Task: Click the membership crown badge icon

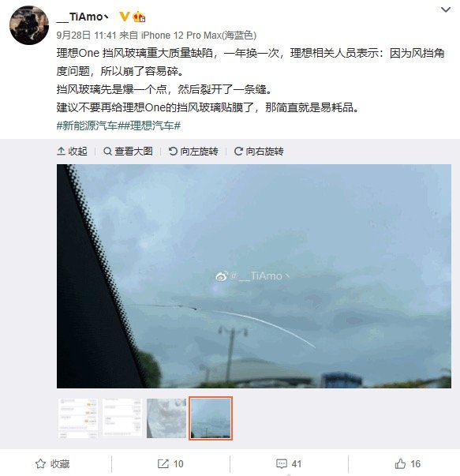Action: 139,17
